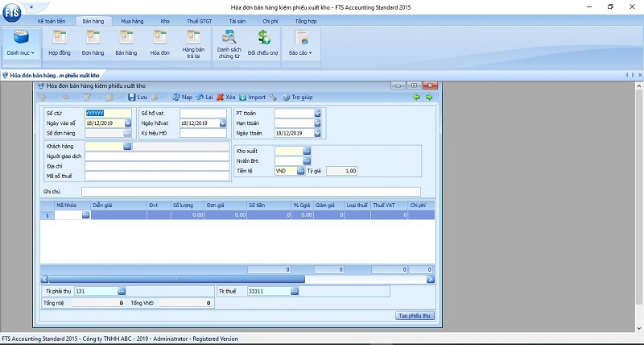The height and width of the screenshot is (345, 644).
Task: Click into the Mã số thuế field
Action: point(157,176)
